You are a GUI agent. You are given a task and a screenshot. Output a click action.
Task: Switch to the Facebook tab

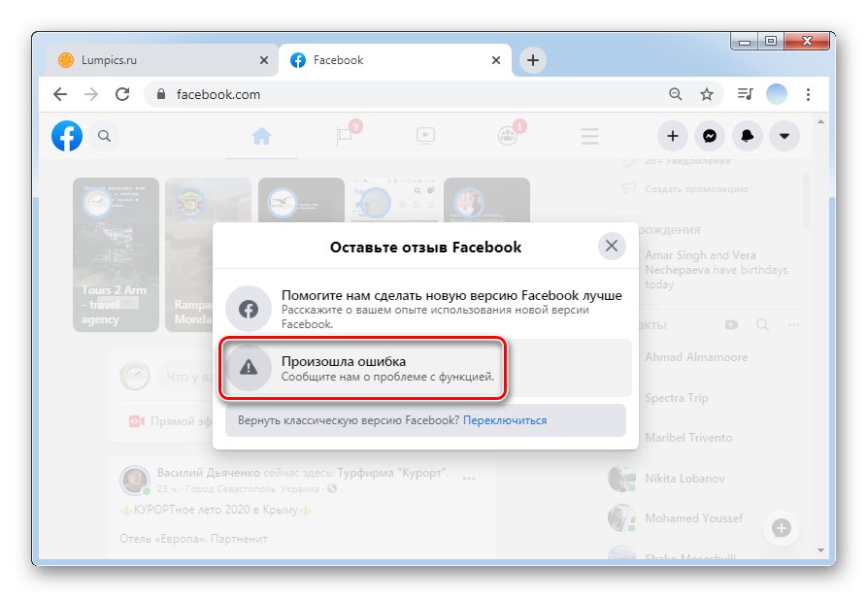395,60
